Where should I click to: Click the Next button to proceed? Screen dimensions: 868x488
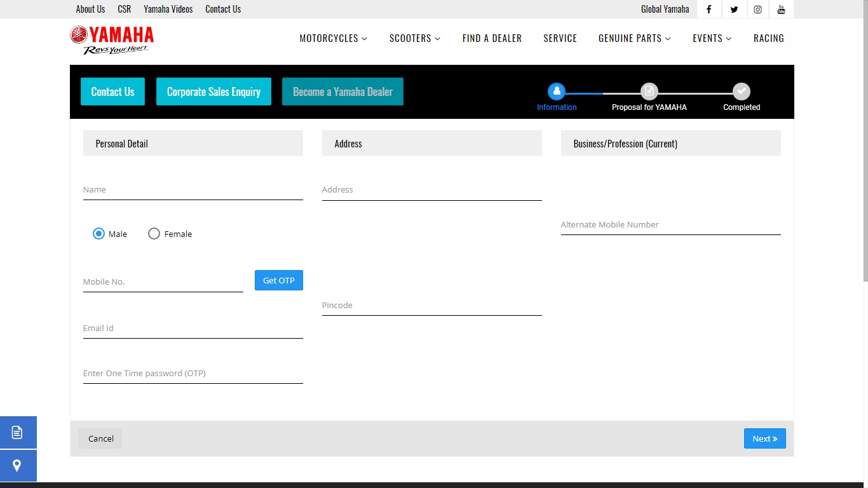(x=764, y=438)
